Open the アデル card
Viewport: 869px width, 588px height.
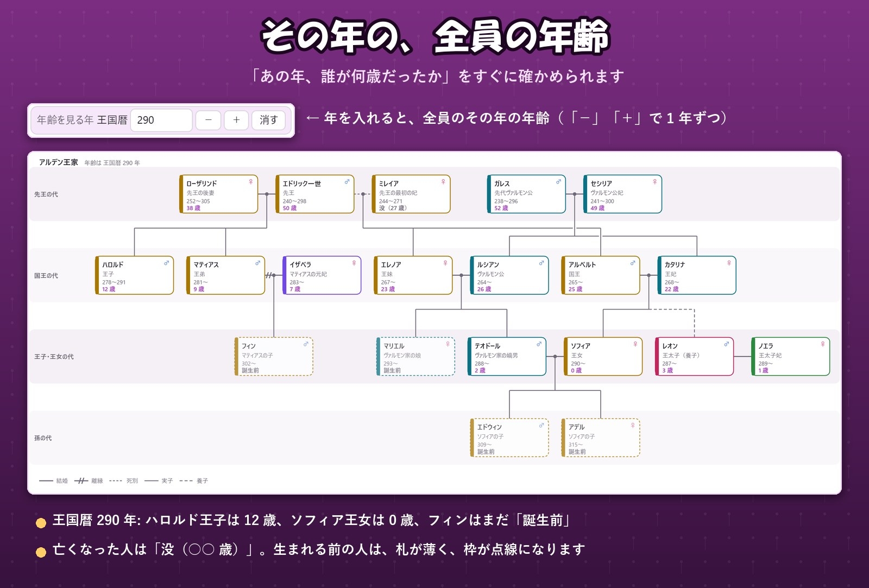tap(601, 438)
